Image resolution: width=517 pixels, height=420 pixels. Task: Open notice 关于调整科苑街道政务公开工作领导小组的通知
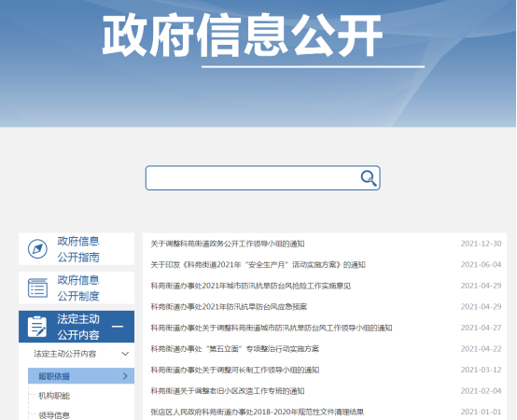(x=228, y=244)
